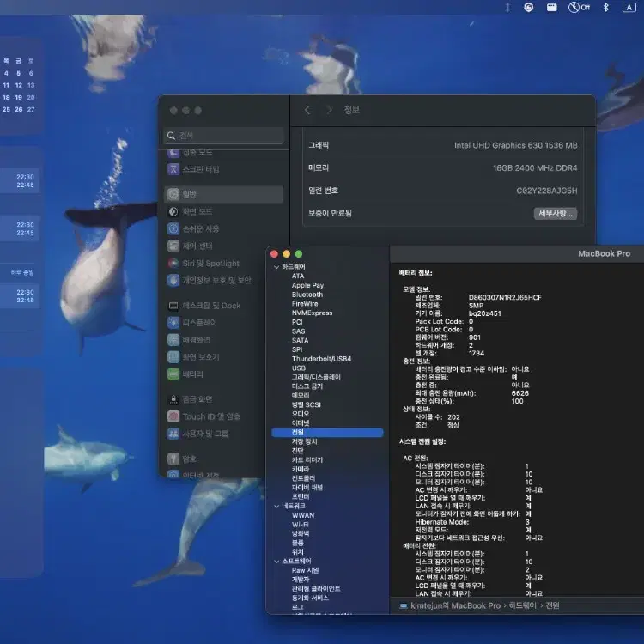Open 개인정보 보호 및 보안 hand icon
The width and height of the screenshot is (644, 644).
click(173, 281)
